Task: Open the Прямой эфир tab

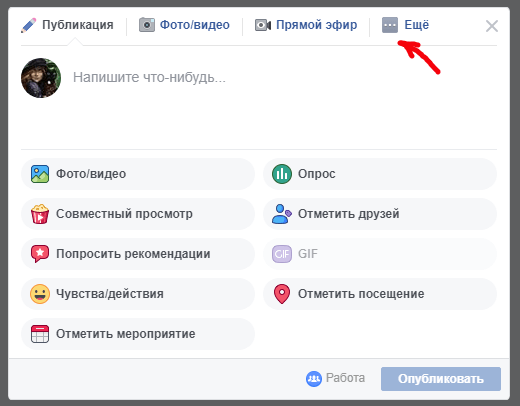Action: pos(306,25)
